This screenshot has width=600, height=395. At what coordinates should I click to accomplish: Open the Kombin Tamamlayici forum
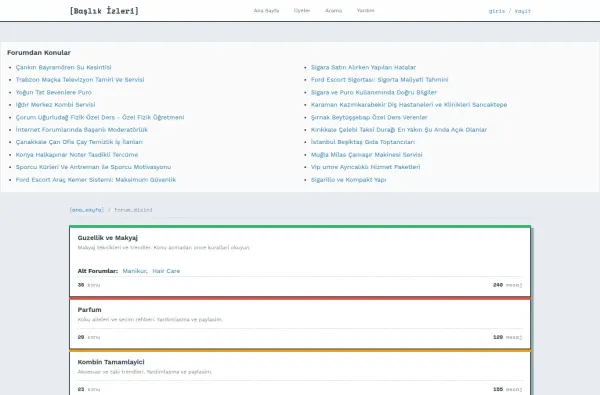pyautogui.click(x=111, y=362)
